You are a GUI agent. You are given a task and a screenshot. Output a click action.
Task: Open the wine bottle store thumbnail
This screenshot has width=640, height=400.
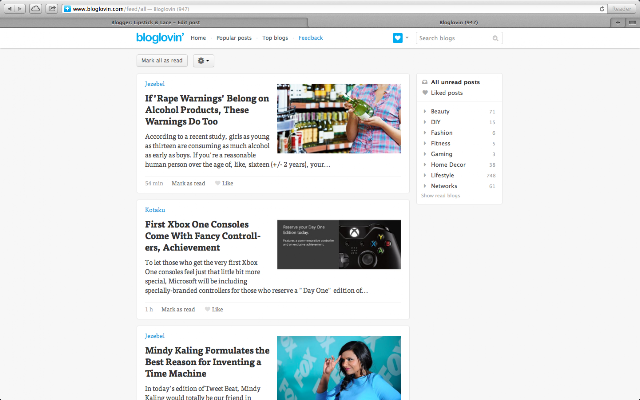pyautogui.click(x=339, y=118)
